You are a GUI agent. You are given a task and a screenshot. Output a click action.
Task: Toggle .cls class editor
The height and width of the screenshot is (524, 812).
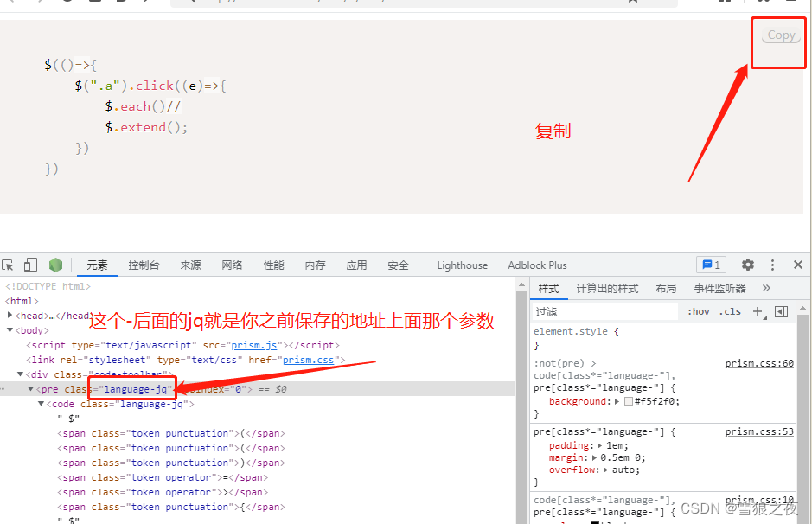click(730, 311)
